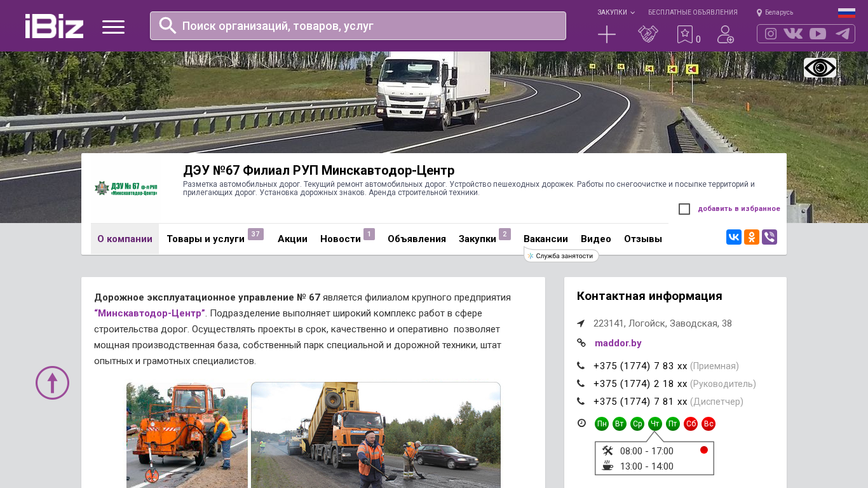868x488 pixels.
Task: Open the Видео tab
Action: click(x=596, y=239)
